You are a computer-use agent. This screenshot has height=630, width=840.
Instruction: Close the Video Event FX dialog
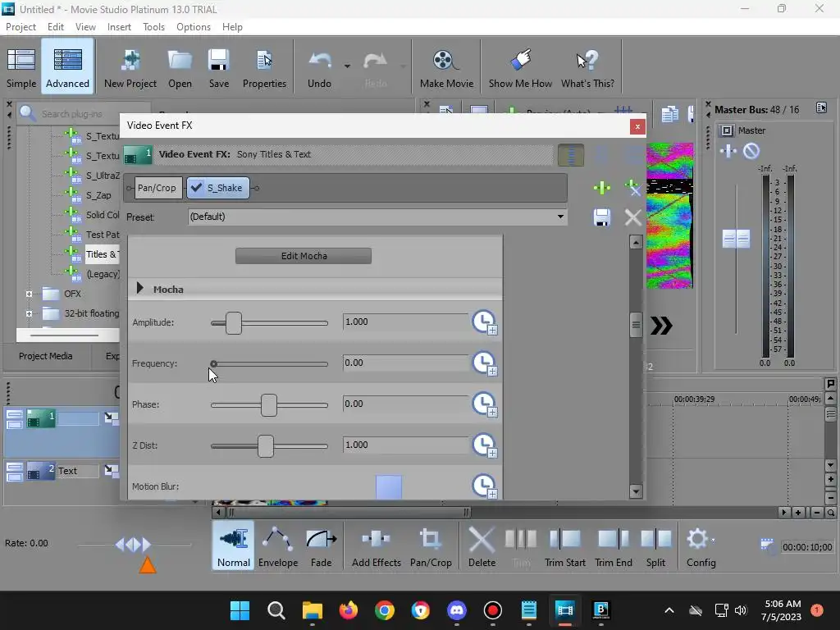(x=637, y=127)
